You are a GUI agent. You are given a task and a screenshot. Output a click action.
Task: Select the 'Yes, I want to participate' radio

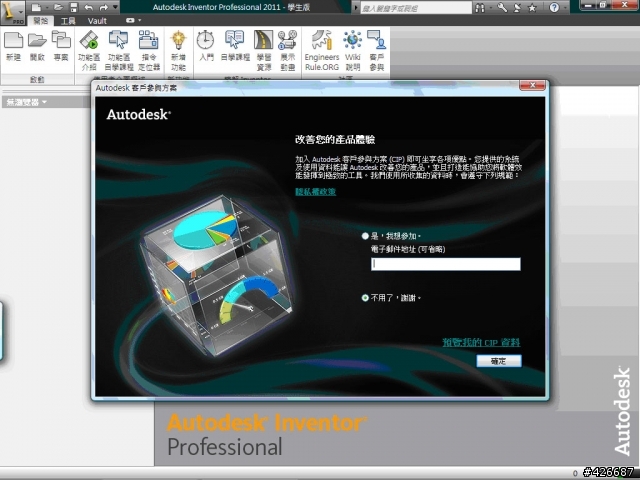tap(365, 236)
